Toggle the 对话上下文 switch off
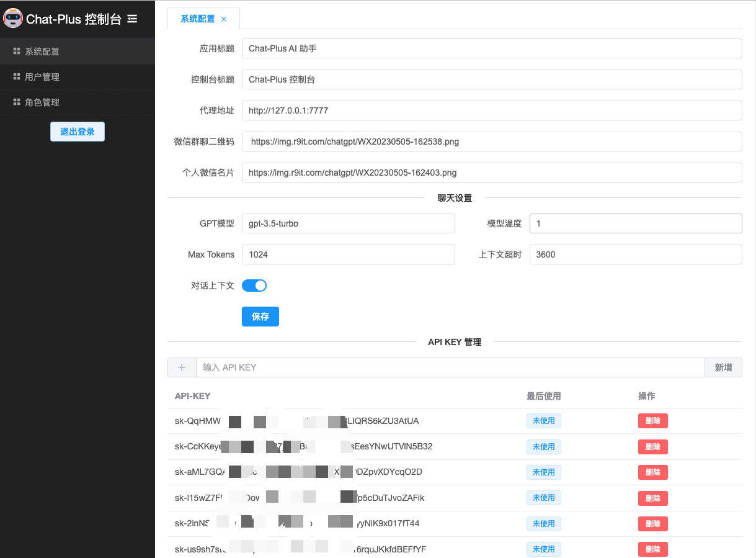The height and width of the screenshot is (558, 756). pos(254,286)
